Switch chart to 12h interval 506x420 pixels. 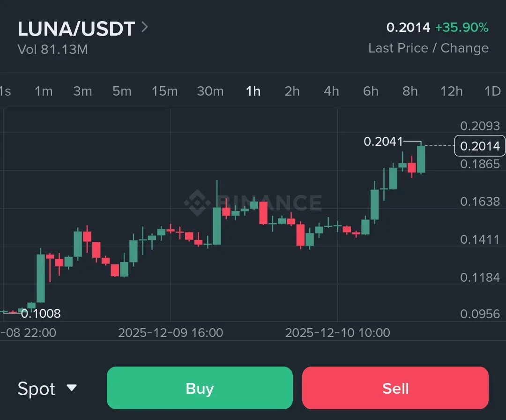tap(452, 91)
